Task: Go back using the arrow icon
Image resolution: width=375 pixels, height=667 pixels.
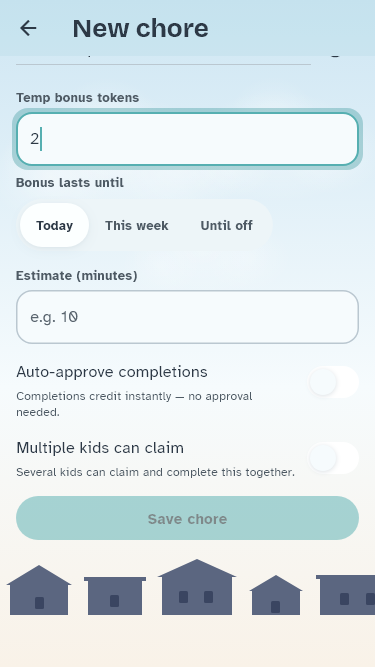Action: click(28, 28)
